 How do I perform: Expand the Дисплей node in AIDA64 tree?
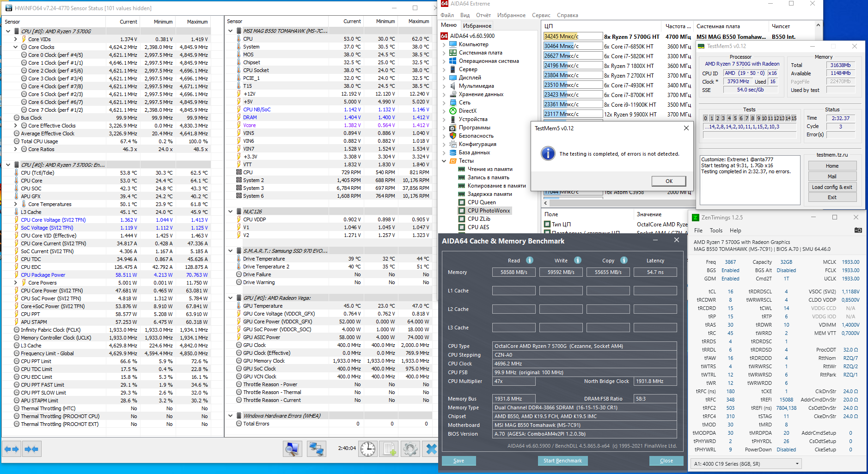pyautogui.click(x=444, y=78)
